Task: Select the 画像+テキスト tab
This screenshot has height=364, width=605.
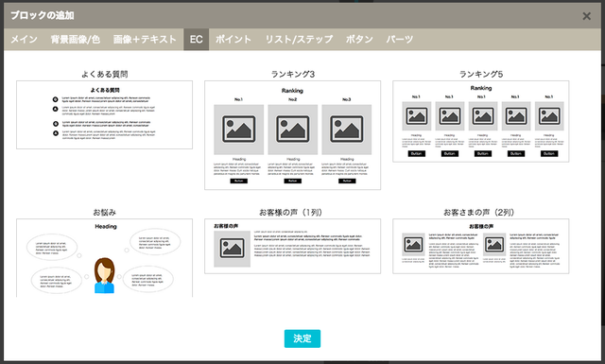Action: click(x=145, y=39)
